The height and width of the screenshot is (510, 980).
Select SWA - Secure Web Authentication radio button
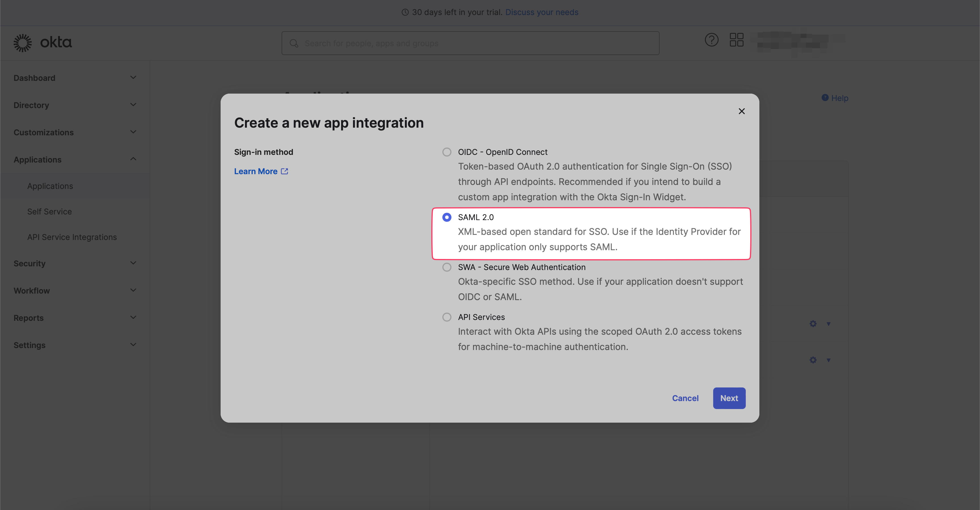[447, 267]
